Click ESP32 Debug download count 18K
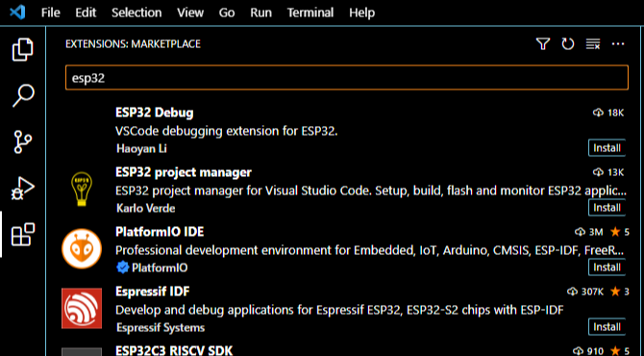644x356 pixels. tap(608, 113)
